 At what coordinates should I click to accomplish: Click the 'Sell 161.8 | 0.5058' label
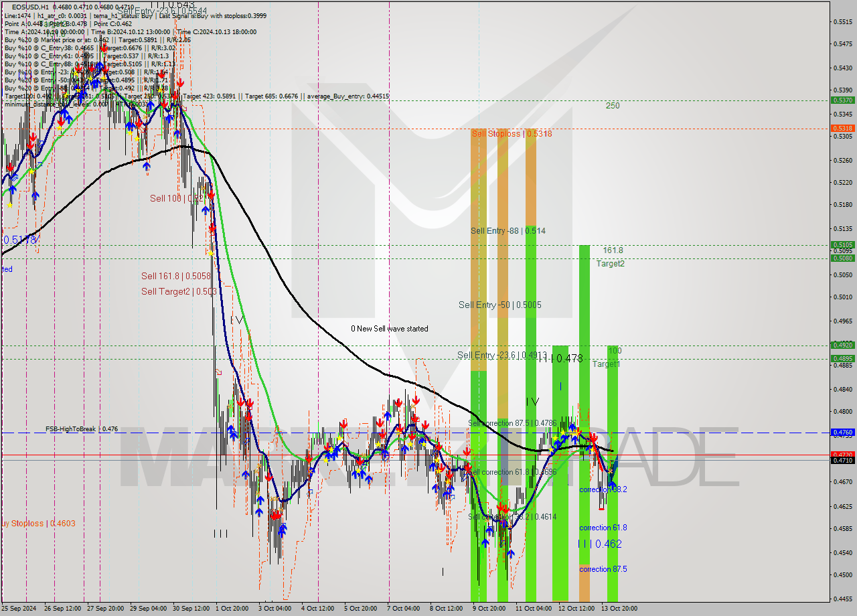coord(175,276)
